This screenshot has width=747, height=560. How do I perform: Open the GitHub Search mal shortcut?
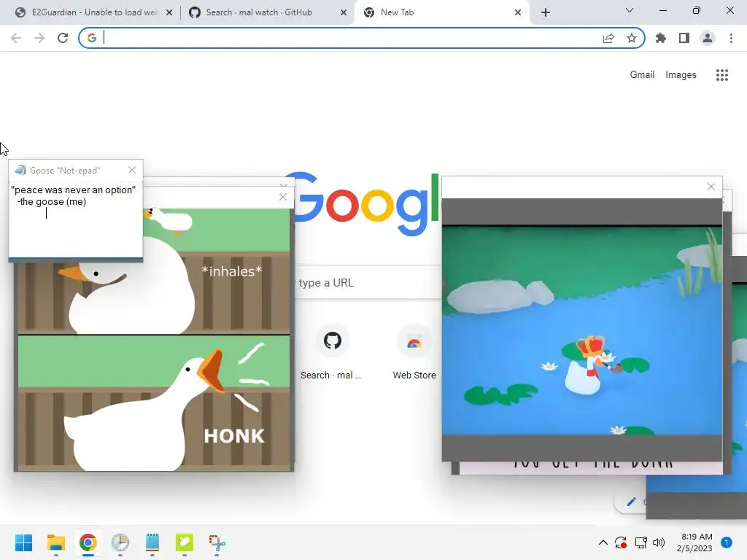coord(332,352)
